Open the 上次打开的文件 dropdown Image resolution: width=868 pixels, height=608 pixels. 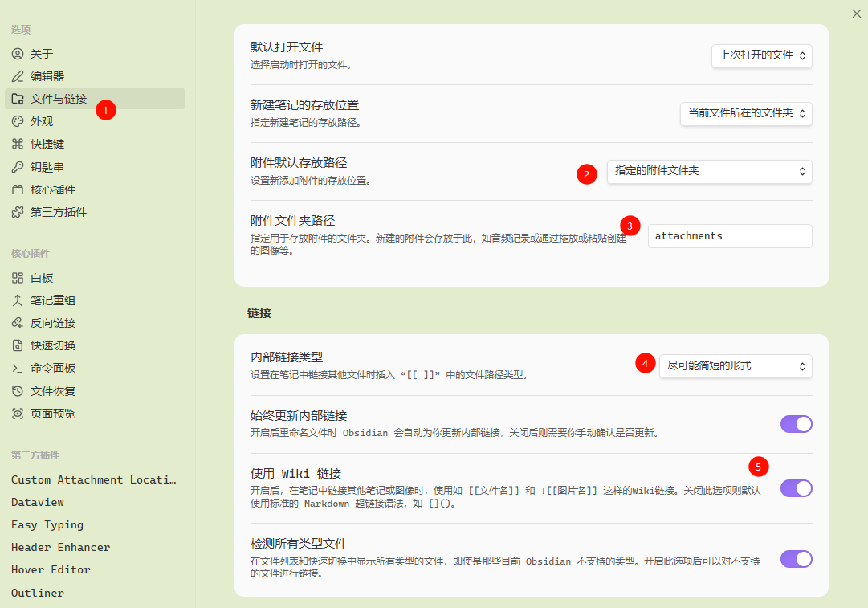[762, 56]
